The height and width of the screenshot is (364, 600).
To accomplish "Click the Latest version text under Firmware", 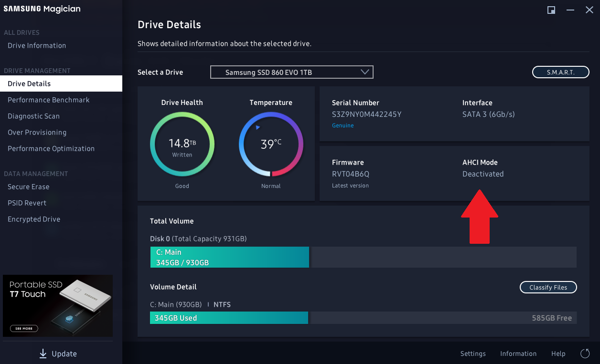I will pyautogui.click(x=350, y=186).
